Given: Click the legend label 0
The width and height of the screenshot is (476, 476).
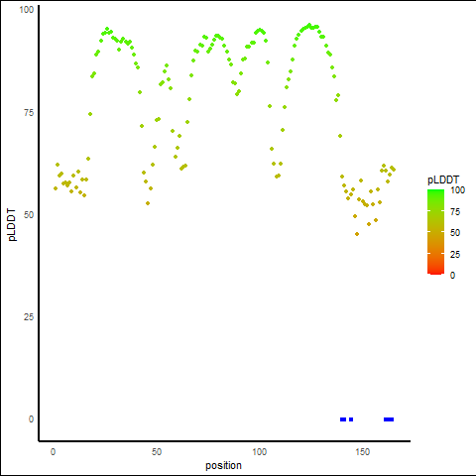Looking at the screenshot, I should pos(452,276).
